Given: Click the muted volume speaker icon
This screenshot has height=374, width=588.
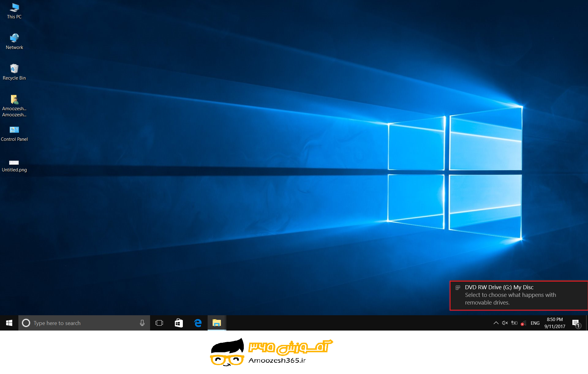Looking at the screenshot, I should 505,323.
